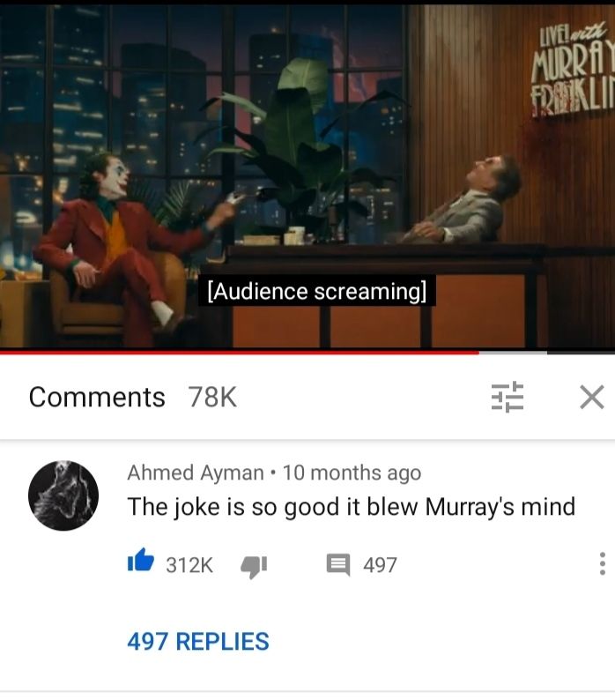
Task: Open Ahmed Ayman's profile avatar
Action: [x=63, y=496]
